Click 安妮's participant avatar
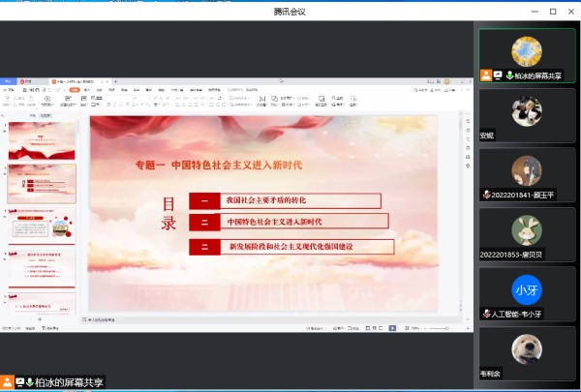 [526, 111]
